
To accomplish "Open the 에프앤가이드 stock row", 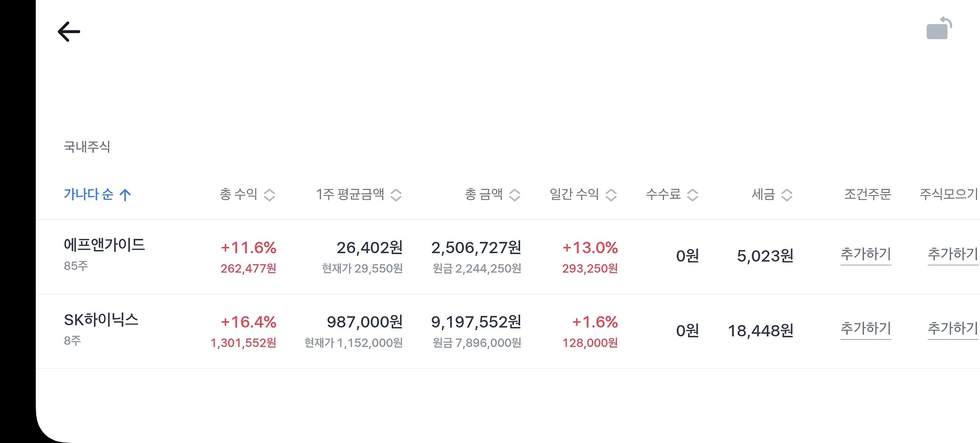I will click(x=508, y=257).
